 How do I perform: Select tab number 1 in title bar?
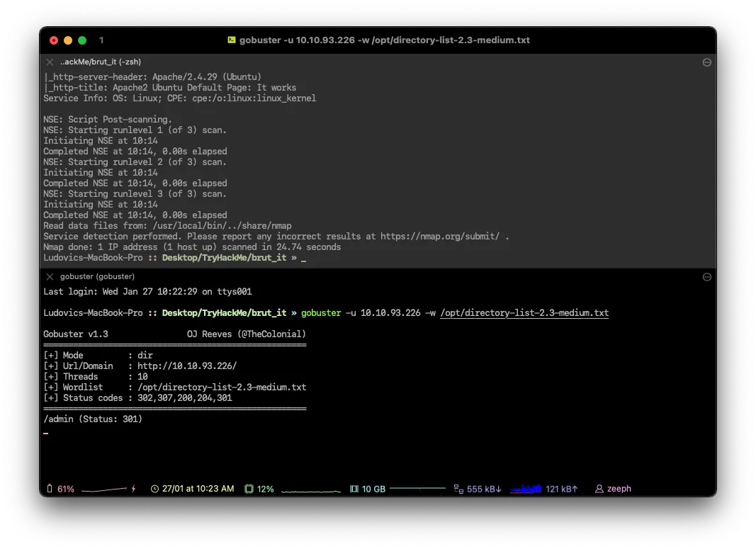pyautogui.click(x=101, y=40)
